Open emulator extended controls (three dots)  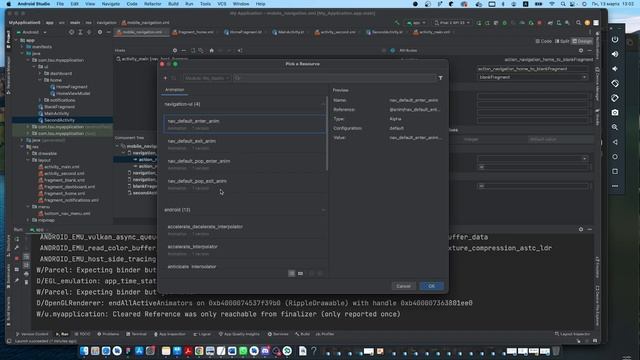point(615,186)
